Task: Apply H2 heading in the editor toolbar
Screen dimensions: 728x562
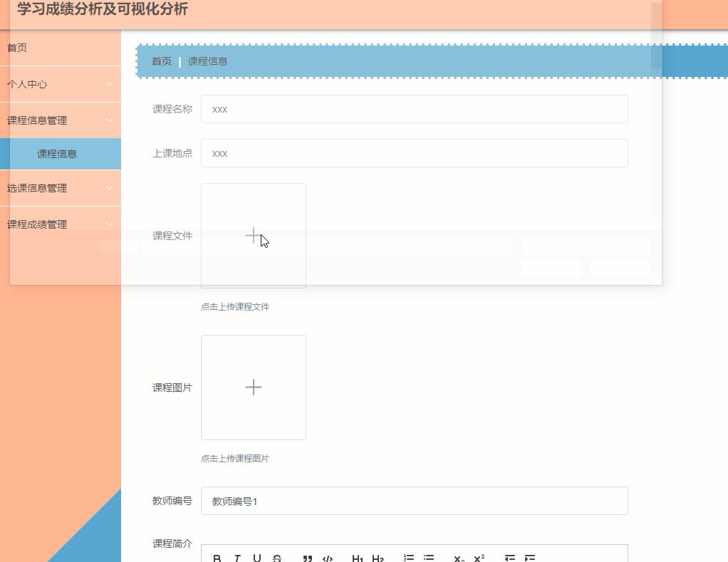Action: (378, 558)
